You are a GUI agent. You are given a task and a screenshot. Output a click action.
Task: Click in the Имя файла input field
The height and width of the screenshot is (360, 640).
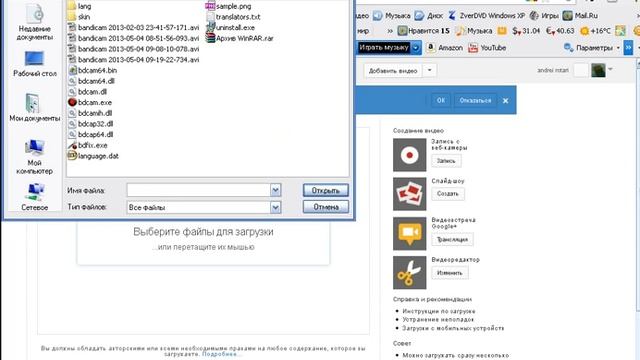click(199, 190)
